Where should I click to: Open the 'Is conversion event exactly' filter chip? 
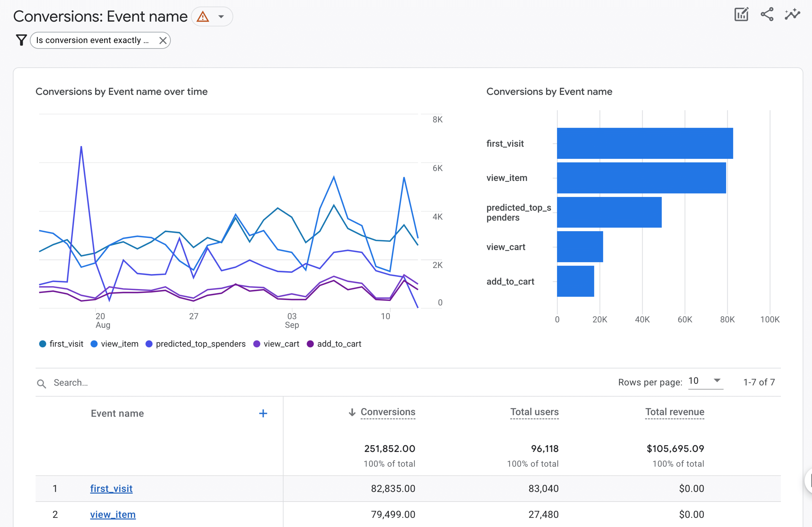pos(92,41)
